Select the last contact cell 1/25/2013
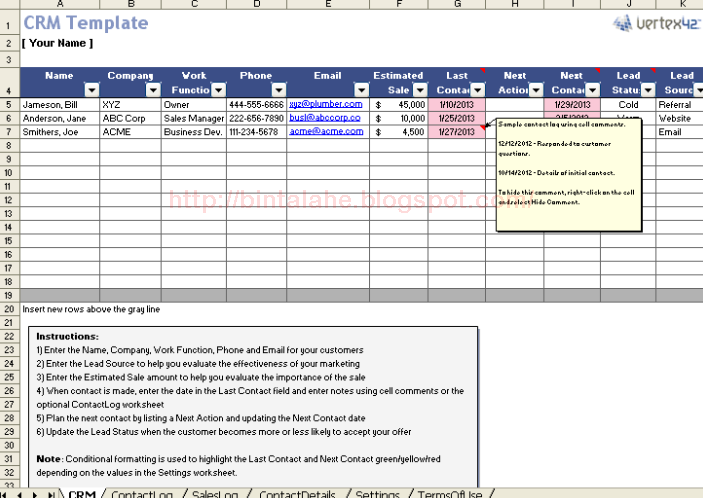703x498 pixels. pyautogui.click(x=456, y=118)
